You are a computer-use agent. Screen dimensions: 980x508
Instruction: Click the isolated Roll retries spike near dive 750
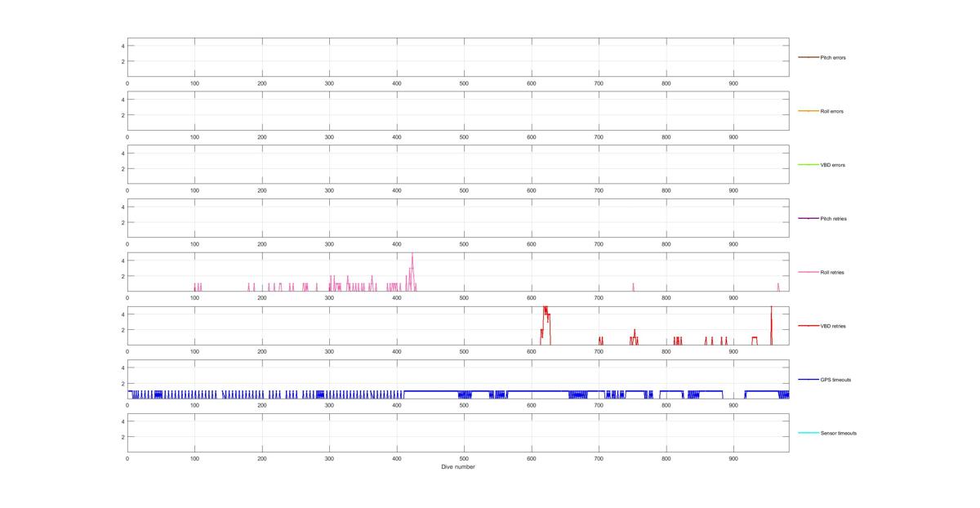pos(633,286)
